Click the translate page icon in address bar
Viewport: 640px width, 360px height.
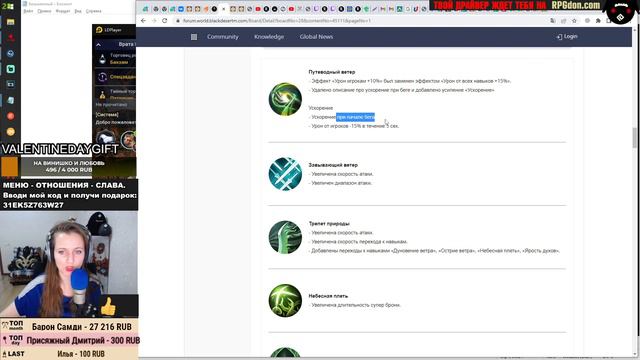553,20
